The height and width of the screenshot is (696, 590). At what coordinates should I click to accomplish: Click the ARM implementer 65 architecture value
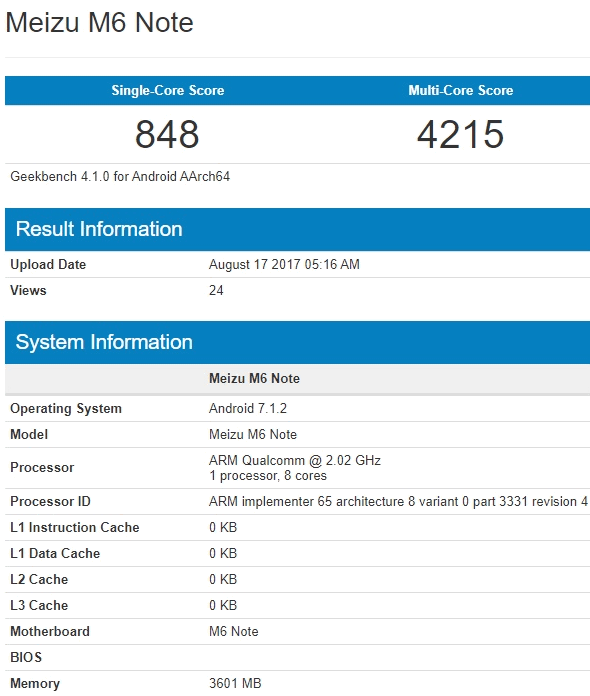click(398, 501)
